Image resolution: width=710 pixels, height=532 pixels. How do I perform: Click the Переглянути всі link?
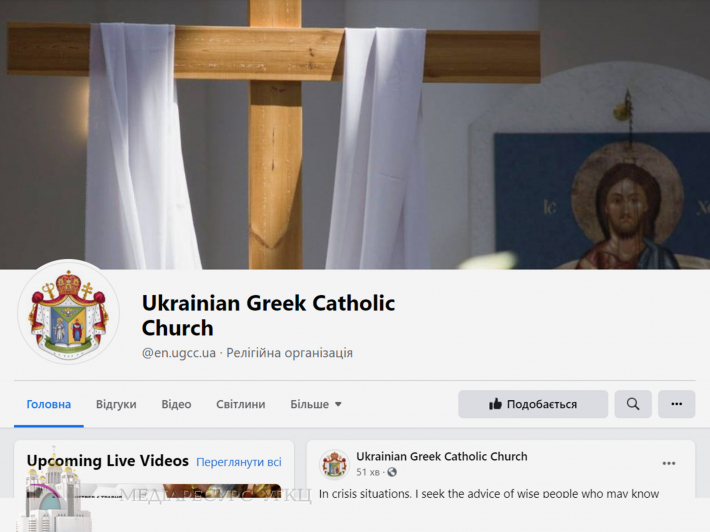click(x=239, y=462)
